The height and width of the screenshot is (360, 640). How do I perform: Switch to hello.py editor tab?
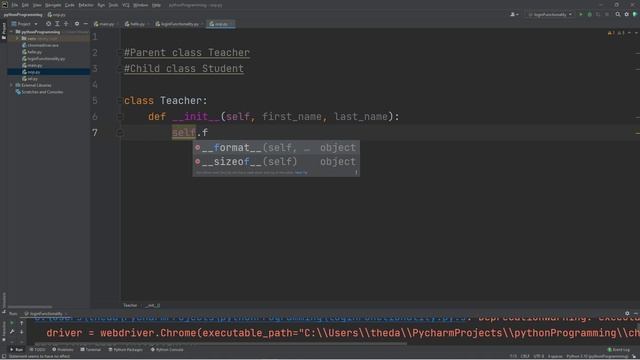coord(135,24)
